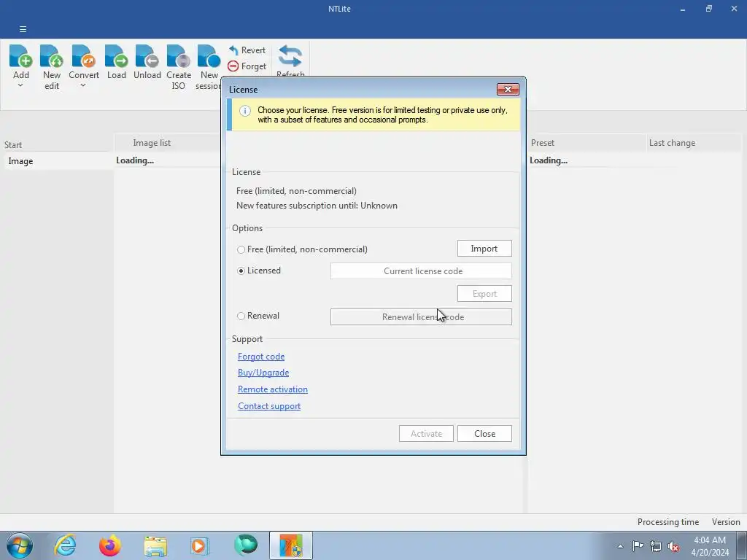This screenshot has width=747, height=560.
Task: Click the Convert icon
Action: 83,56
